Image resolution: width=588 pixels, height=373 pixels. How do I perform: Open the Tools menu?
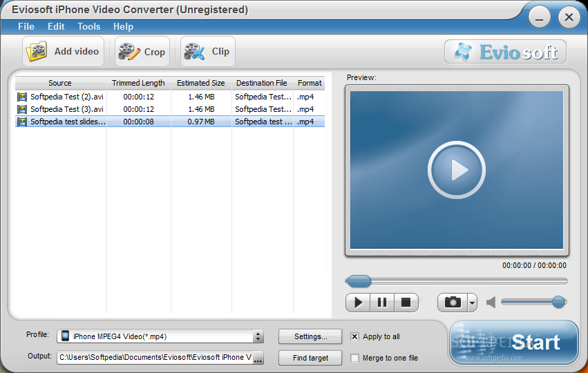click(x=89, y=27)
